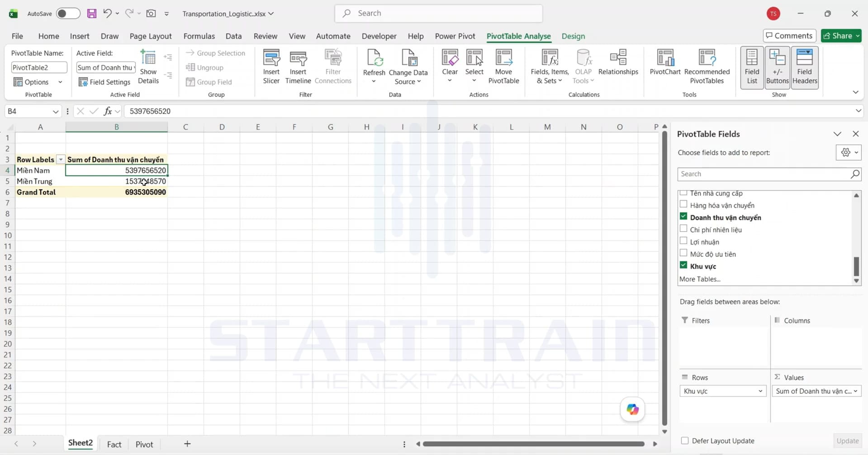Click the More Tables link

(700, 279)
